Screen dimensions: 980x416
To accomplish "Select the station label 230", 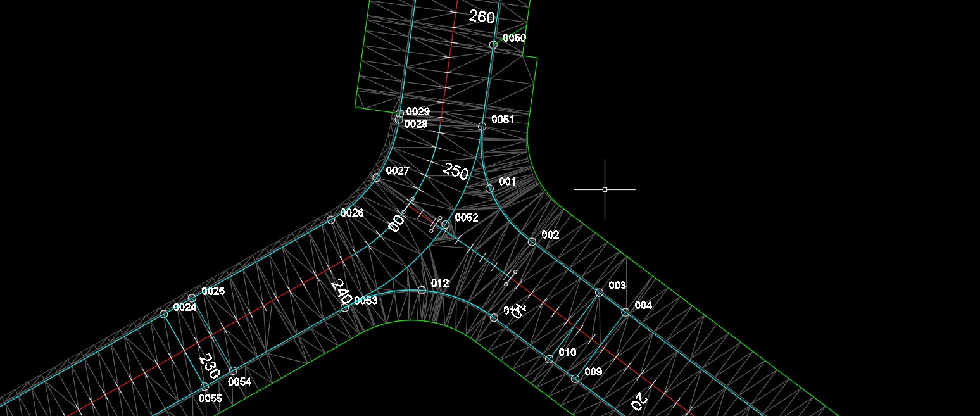I will click(210, 367).
